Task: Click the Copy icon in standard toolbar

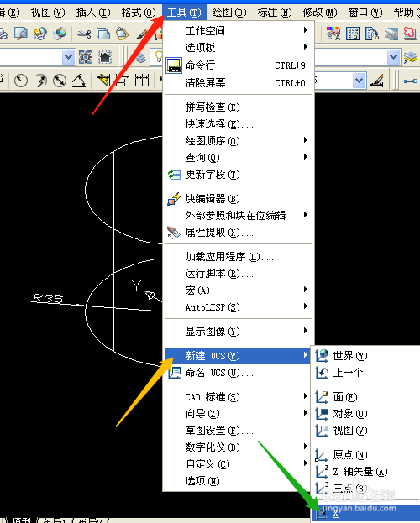Action: click(103, 34)
